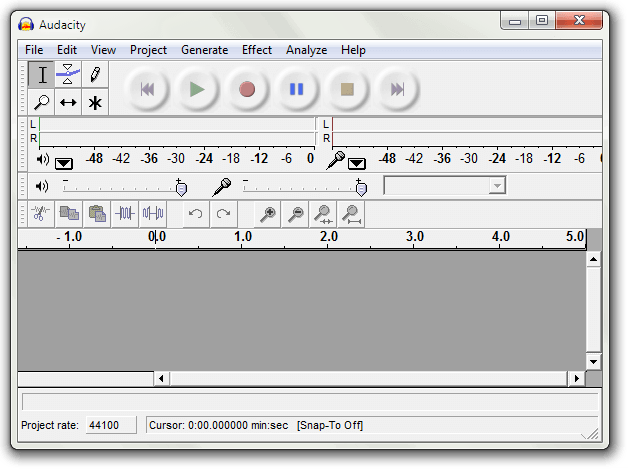The image size is (628, 469).
Task: Select the Envelope tool
Action: pos(68,75)
